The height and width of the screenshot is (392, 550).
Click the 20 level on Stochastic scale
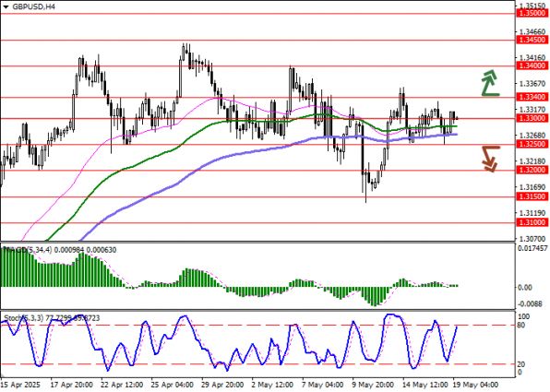pyautogui.click(x=521, y=364)
